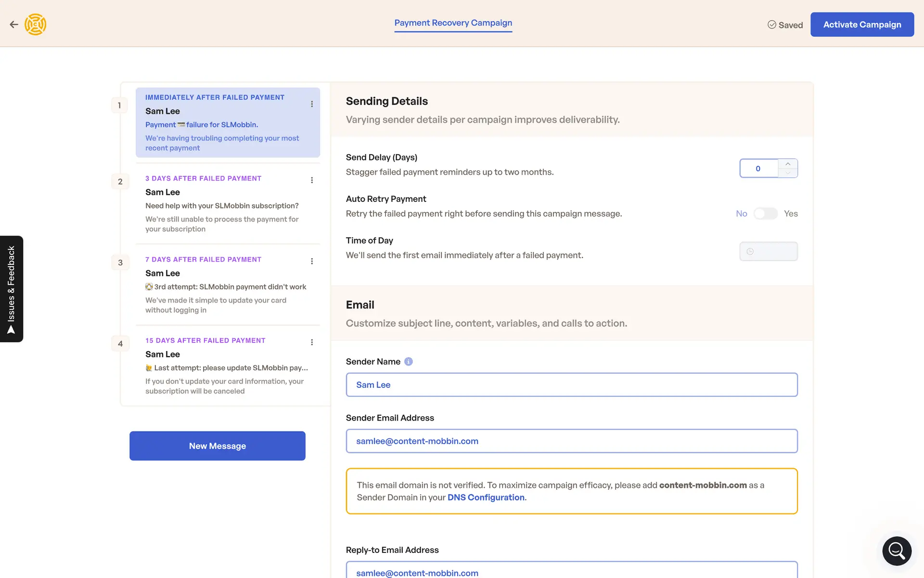Click the Sender Name input field
Image resolution: width=924 pixels, height=578 pixels.
(571, 385)
